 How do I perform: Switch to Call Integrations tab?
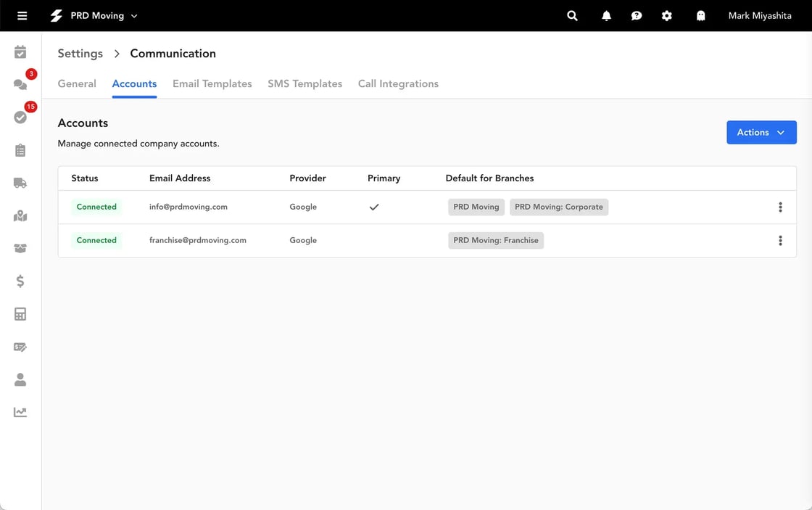click(x=398, y=83)
